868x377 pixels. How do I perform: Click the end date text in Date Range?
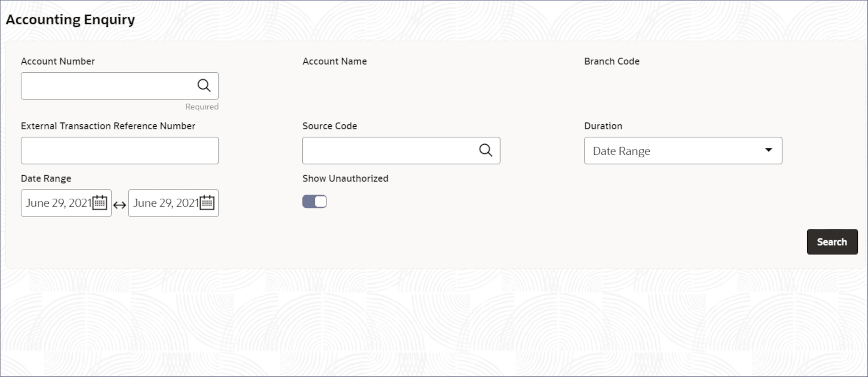coord(165,203)
